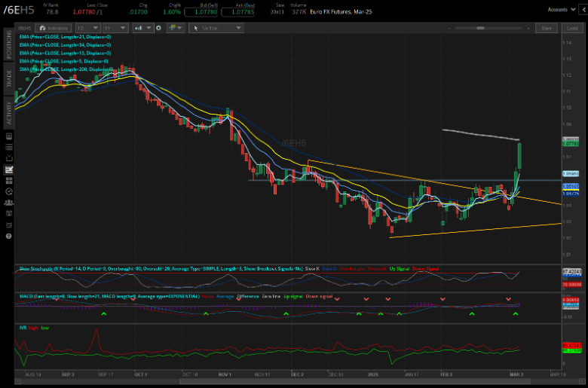Image resolution: width=588 pixels, height=388 pixels.
Task: Click the /6EH5 toolbar symbol field
Action: (25, 28)
